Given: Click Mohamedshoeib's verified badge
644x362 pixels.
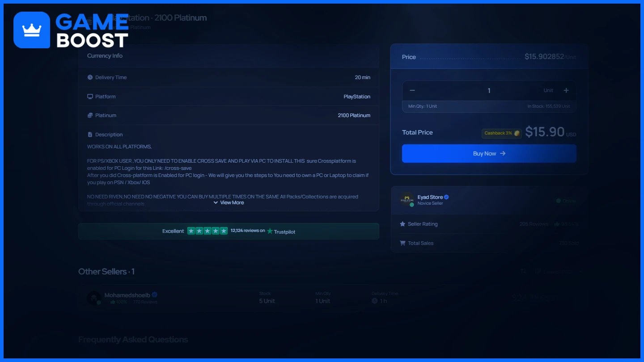Looking at the screenshot, I should click(155, 295).
